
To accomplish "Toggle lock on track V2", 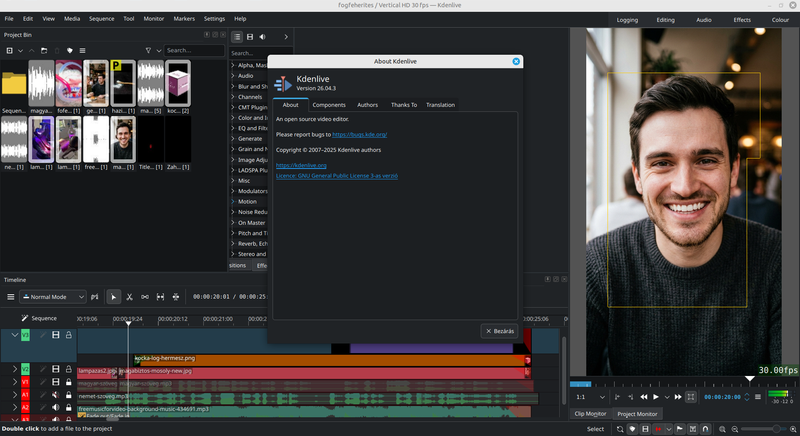I will 68,369.
